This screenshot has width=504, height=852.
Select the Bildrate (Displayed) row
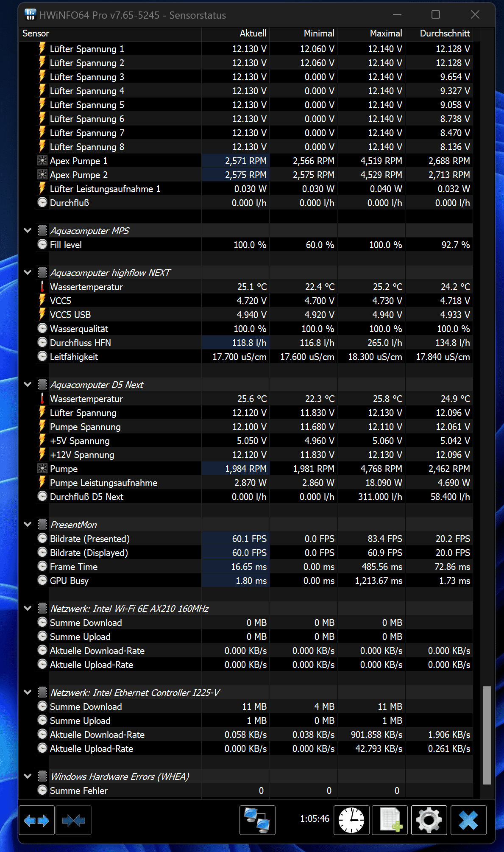(254, 553)
